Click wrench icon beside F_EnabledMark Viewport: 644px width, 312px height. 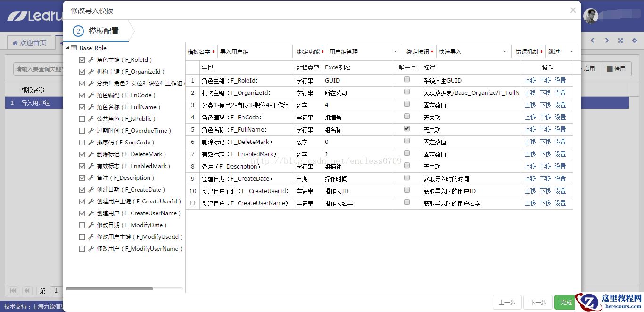coord(91,166)
